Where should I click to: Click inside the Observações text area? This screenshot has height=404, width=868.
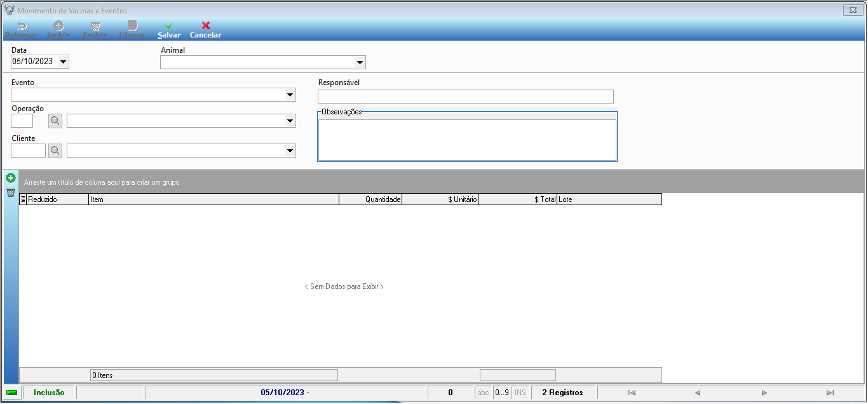[468, 140]
